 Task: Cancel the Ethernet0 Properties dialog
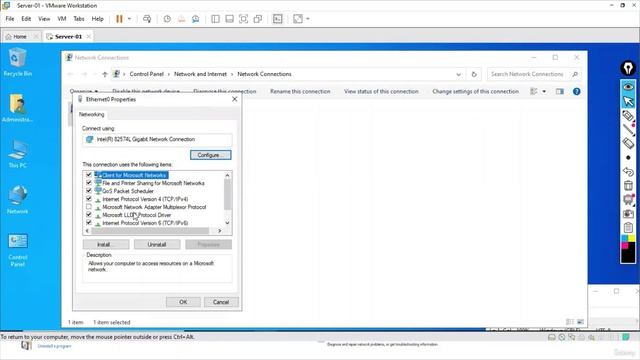(x=221, y=302)
